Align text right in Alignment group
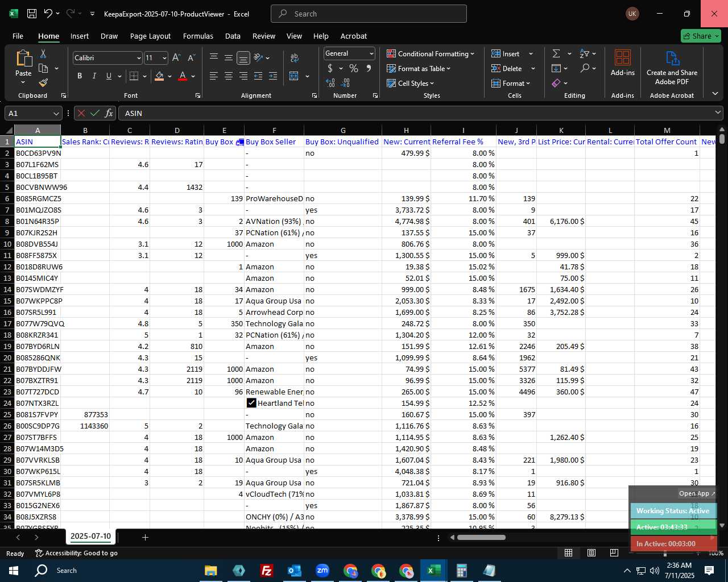This screenshot has height=582, width=728. tap(243, 76)
